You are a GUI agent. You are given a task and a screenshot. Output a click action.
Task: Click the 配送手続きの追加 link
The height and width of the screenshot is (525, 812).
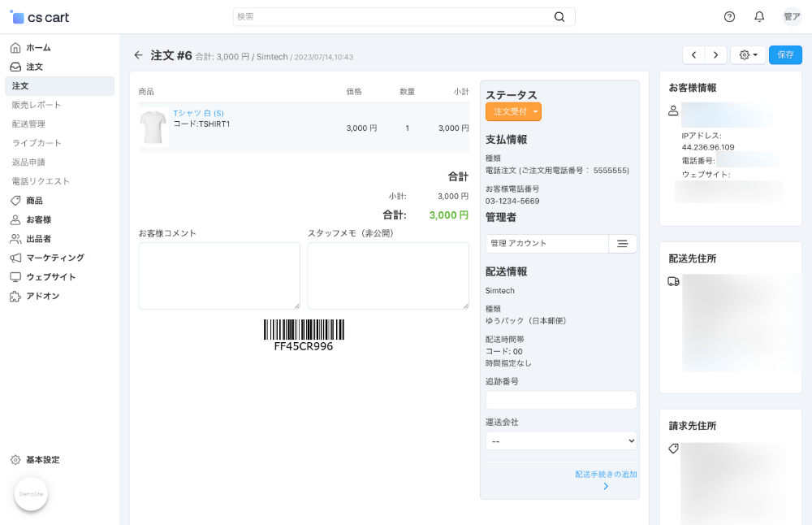[x=605, y=474]
